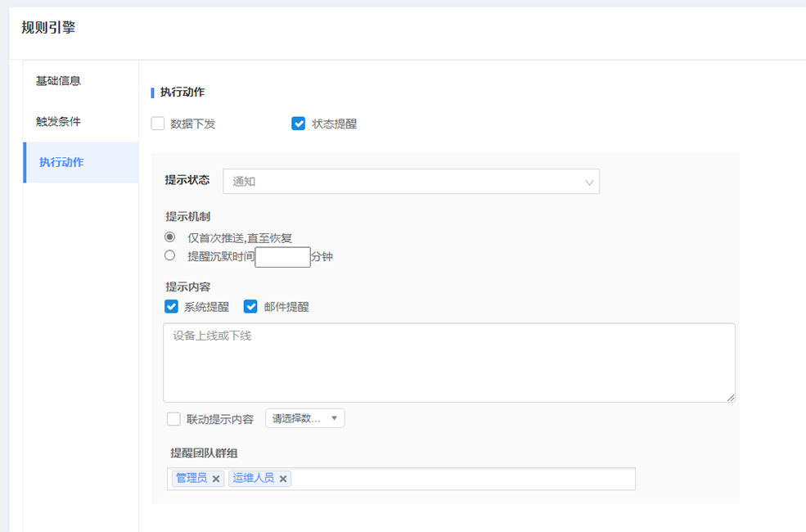Remove the 管理员 tag with its x icon

pos(216,479)
